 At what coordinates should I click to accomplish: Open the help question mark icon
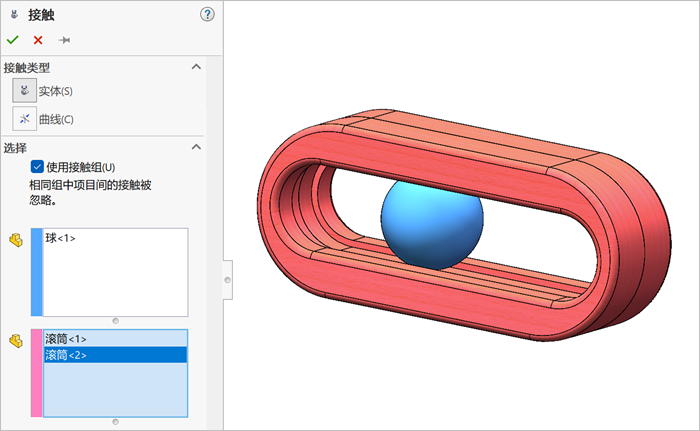click(207, 14)
